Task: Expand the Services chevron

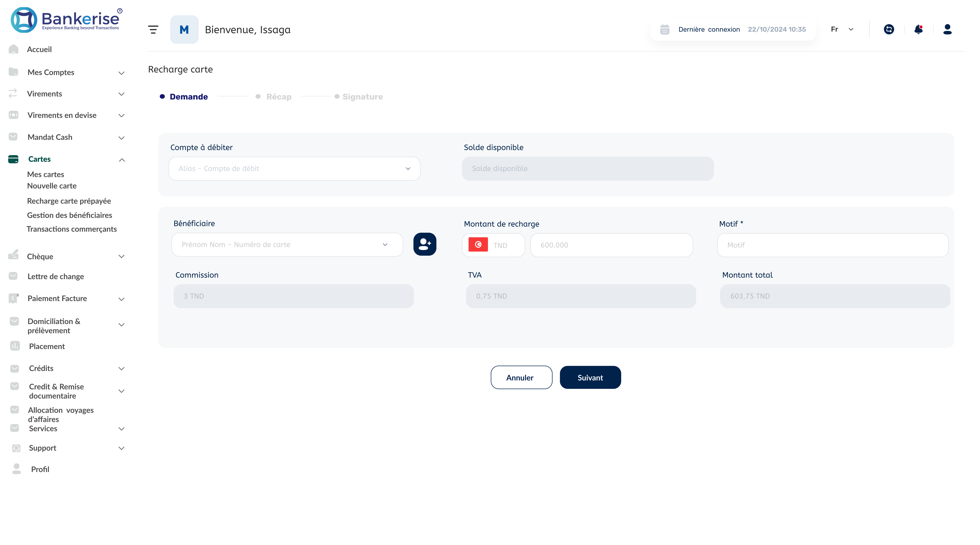Action: [x=121, y=429]
